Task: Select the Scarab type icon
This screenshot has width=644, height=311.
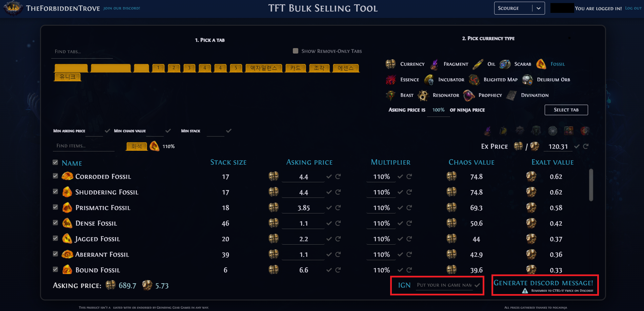Action: pyautogui.click(x=505, y=64)
